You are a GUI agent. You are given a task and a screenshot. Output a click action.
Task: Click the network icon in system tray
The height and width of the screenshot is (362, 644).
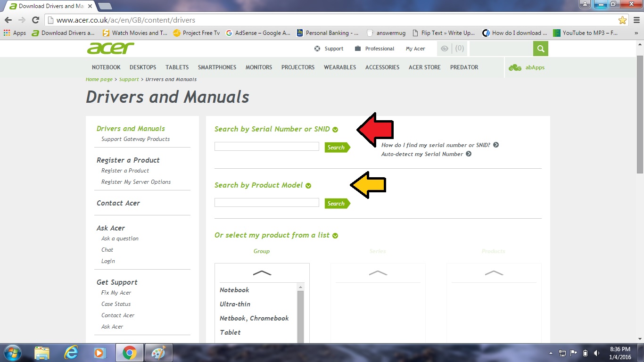(562, 353)
